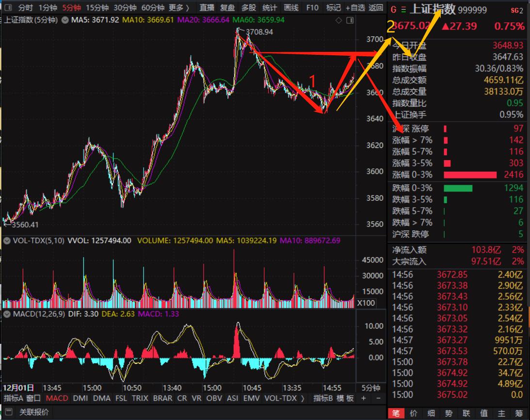This screenshot has width=530, height=420.
Task: Select the 联 linked tab in quote panel
Action: (466, 413)
